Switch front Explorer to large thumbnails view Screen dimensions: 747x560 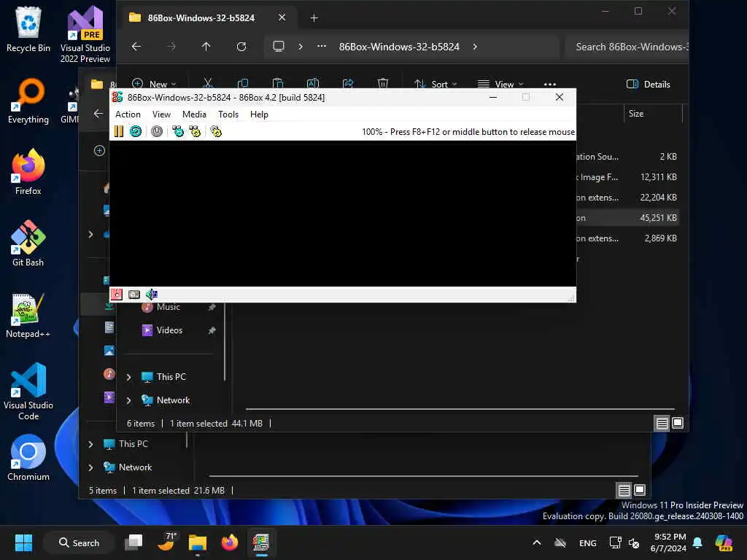[678, 423]
